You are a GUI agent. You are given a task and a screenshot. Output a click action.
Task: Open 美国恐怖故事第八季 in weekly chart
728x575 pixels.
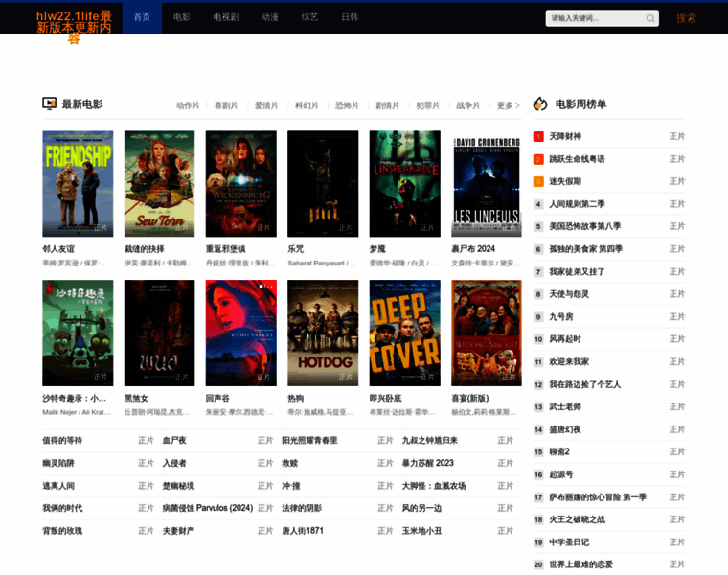coord(585,227)
